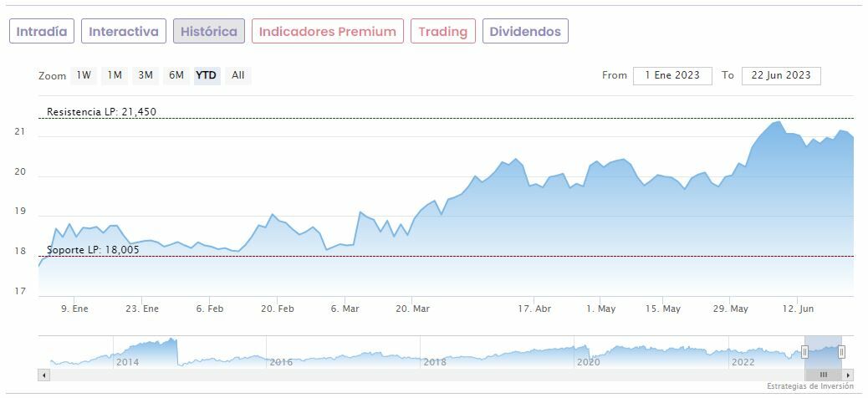This screenshot has height=398, width=868.
Task: Choose the 3M zoom option
Action: tap(146, 75)
